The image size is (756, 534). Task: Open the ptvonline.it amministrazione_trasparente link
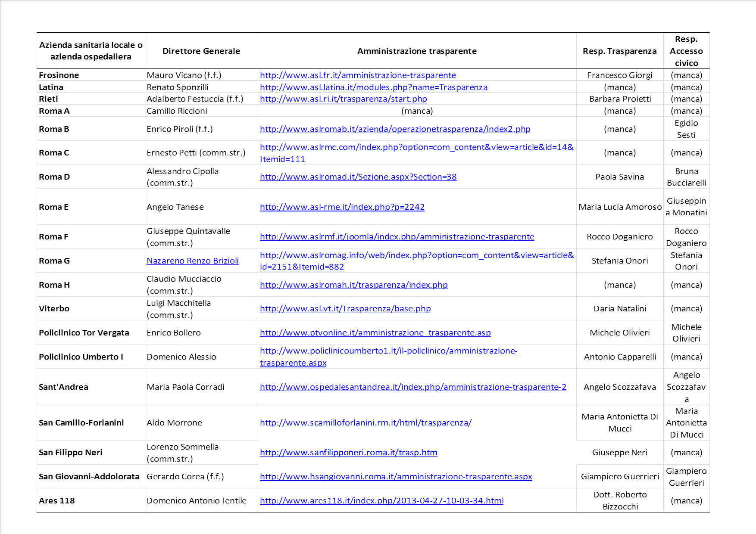(375, 332)
